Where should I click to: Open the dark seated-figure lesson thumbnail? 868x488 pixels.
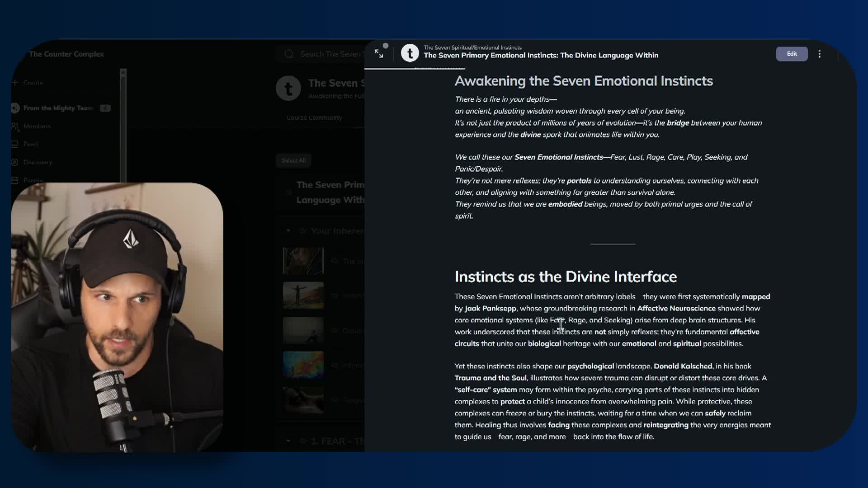point(303,330)
